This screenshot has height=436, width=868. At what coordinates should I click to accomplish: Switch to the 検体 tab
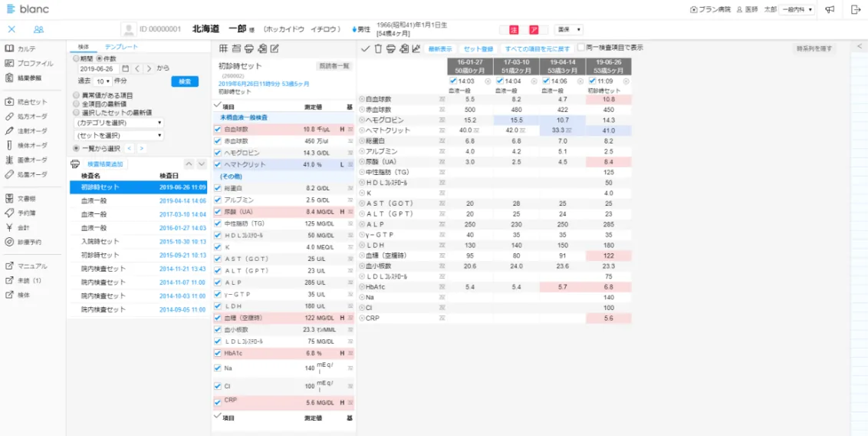pos(84,47)
